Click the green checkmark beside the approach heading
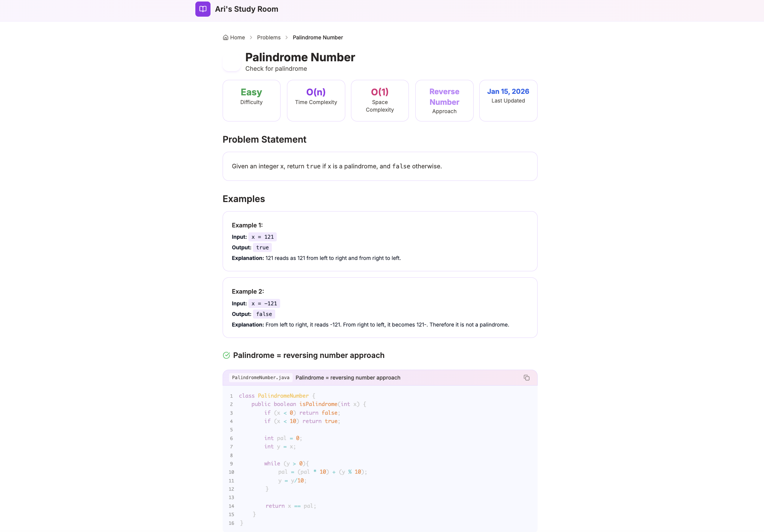 coord(226,355)
